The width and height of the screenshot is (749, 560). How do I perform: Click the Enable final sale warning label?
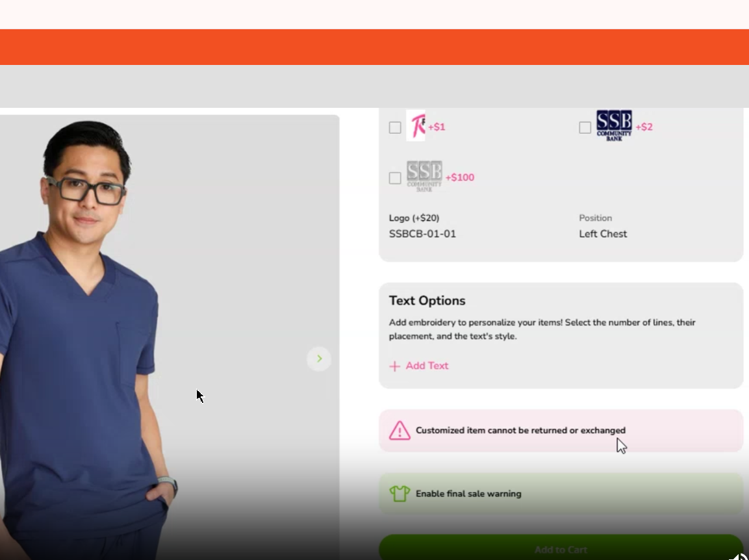(468, 494)
